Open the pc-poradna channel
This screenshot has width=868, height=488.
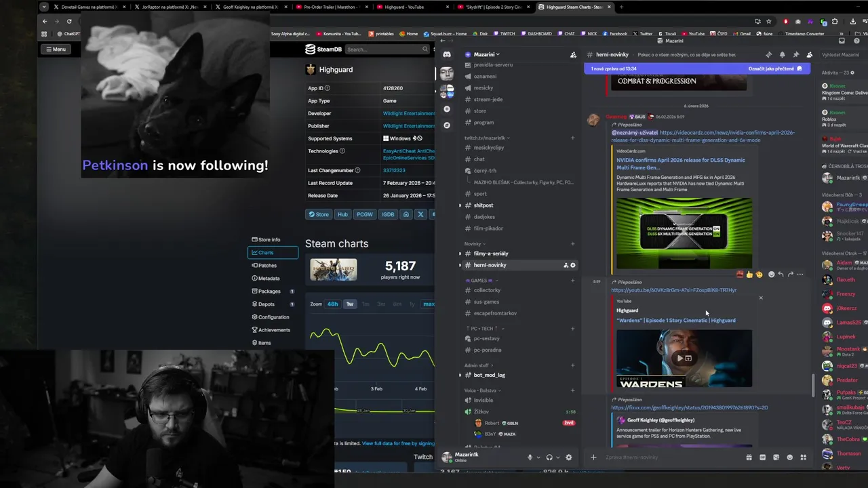coord(518,350)
